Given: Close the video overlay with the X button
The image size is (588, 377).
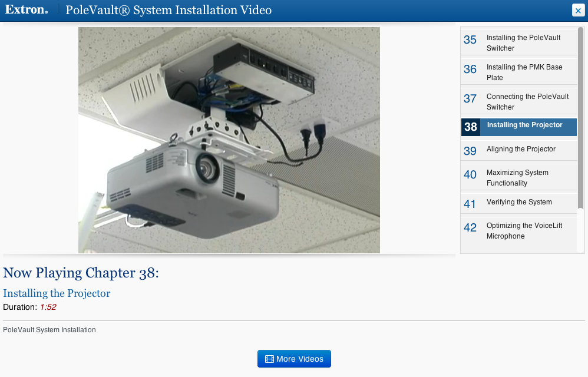Looking at the screenshot, I should [x=578, y=10].
